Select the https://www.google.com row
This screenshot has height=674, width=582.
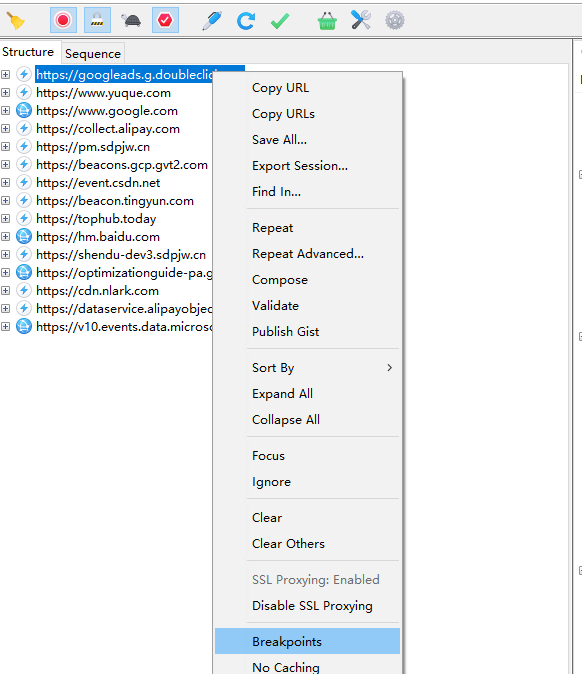click(x=107, y=111)
